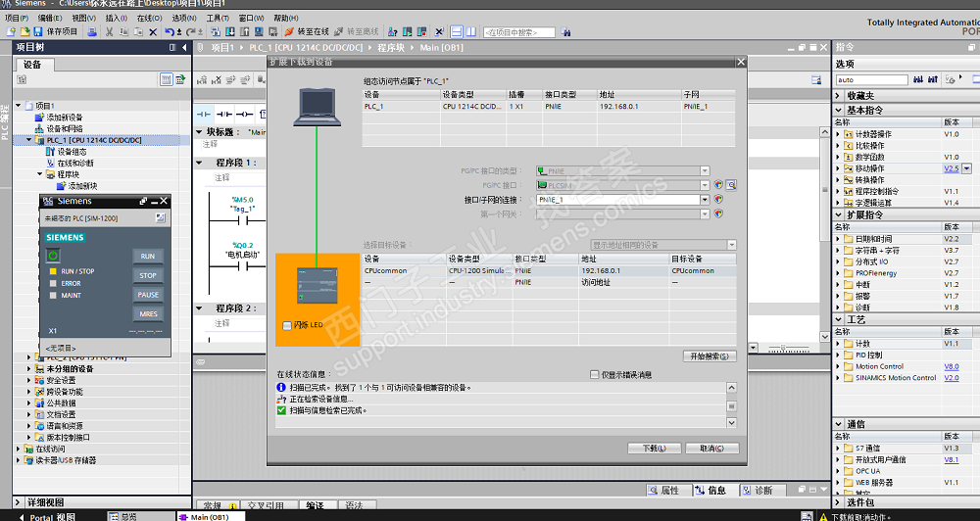Enable the 闪烁 LED checkbox

pos(287,325)
